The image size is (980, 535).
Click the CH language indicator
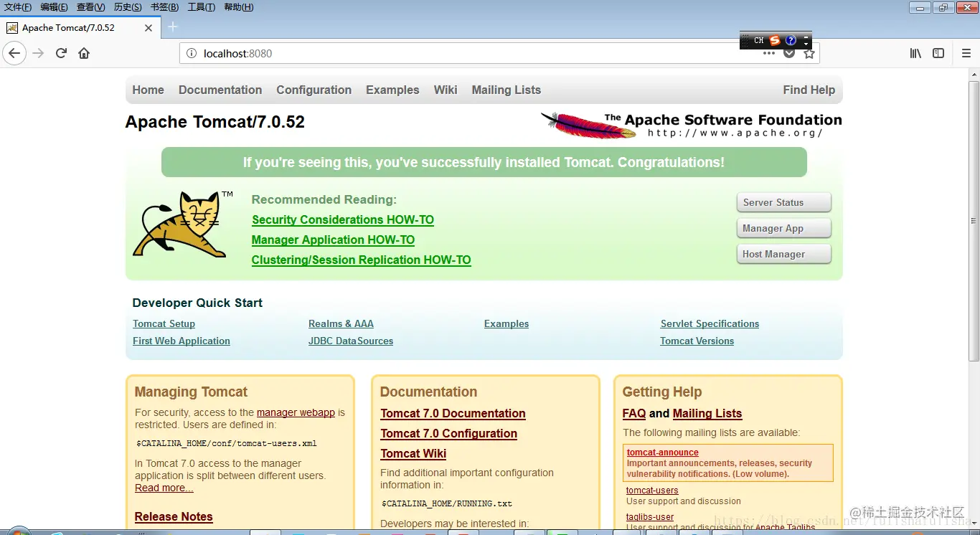point(759,41)
